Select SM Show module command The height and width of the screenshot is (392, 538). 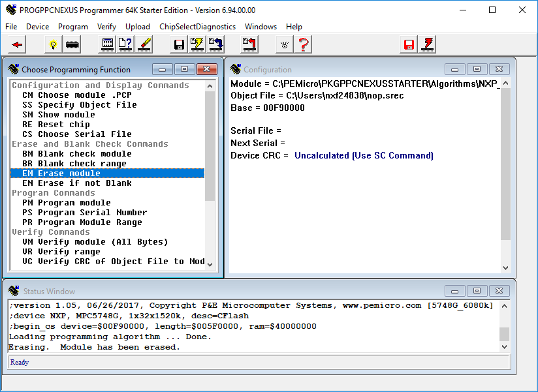(107, 114)
